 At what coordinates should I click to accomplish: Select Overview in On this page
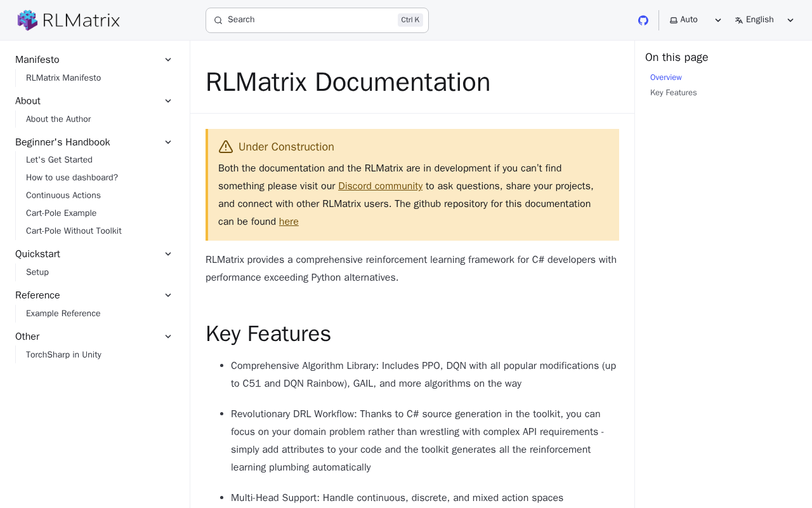click(666, 77)
